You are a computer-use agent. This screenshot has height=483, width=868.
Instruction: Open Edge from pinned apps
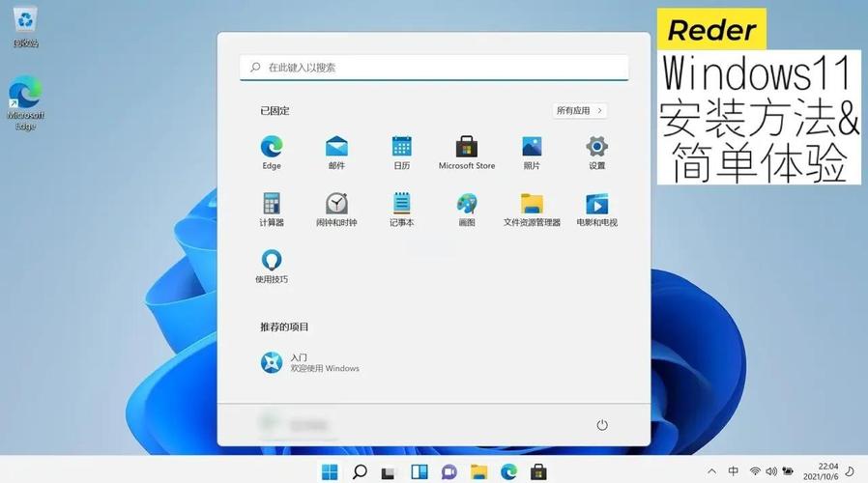tap(272, 153)
